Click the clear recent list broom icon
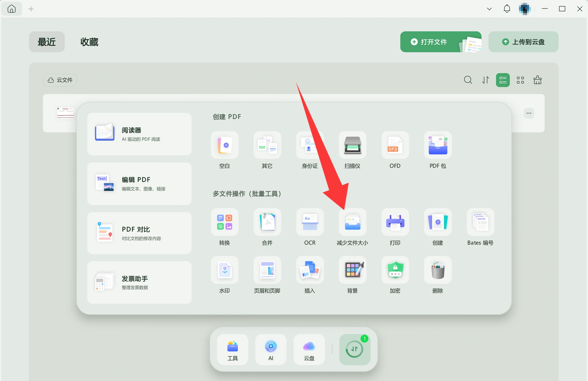The image size is (588, 381). [x=538, y=80]
